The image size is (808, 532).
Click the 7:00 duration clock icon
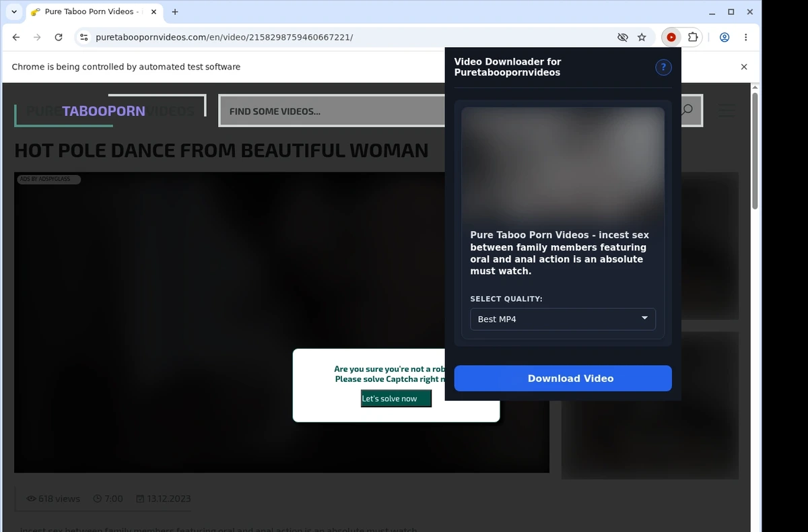[x=98, y=499]
